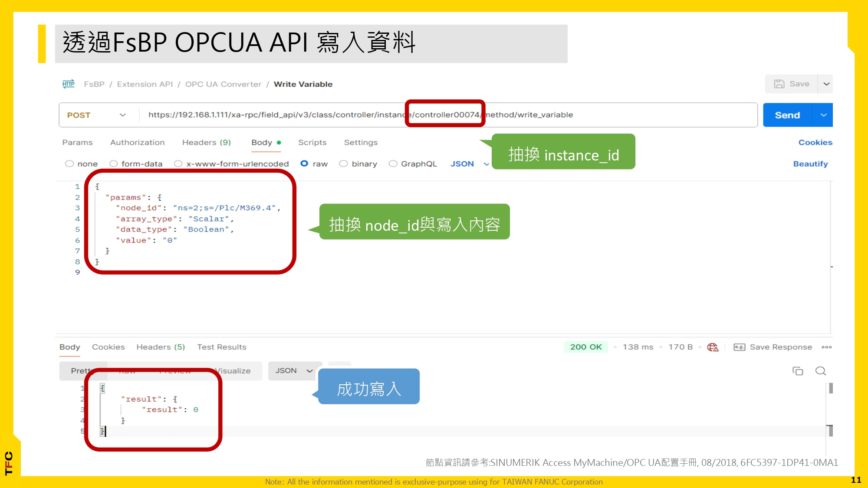The image size is (868, 488).
Task: Click the 200 OK status badge
Action: pyautogui.click(x=586, y=347)
